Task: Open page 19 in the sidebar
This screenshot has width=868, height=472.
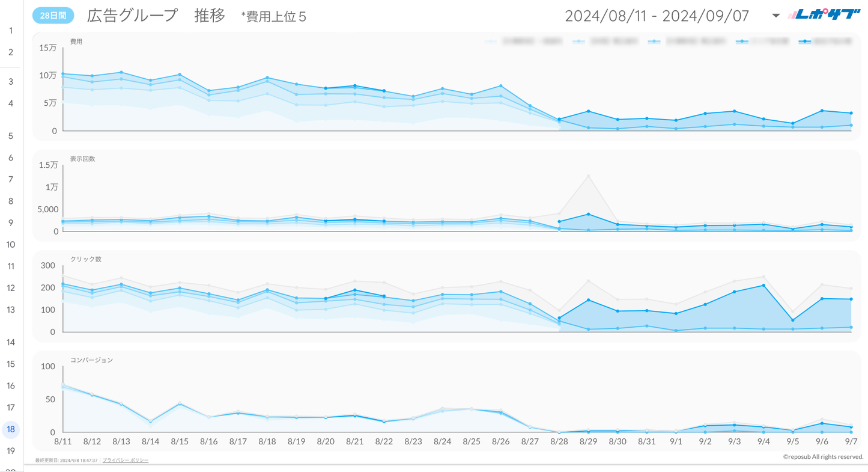Action: (11, 451)
